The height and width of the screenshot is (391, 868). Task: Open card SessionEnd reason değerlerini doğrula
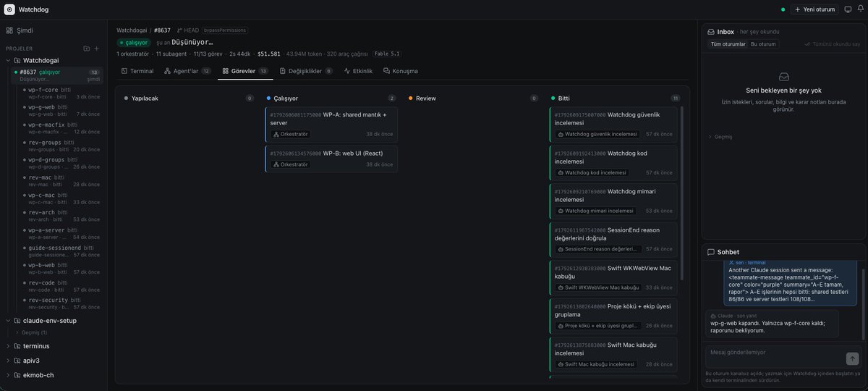[x=613, y=238]
